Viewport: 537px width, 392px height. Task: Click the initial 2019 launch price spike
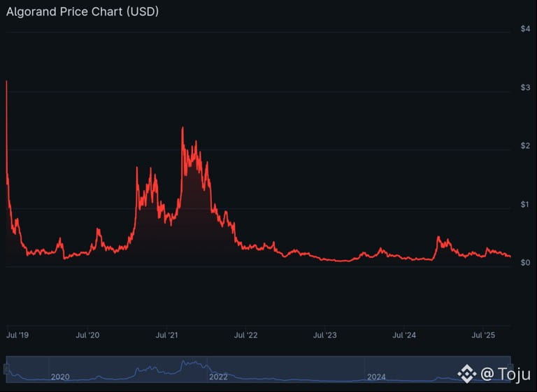6,82
